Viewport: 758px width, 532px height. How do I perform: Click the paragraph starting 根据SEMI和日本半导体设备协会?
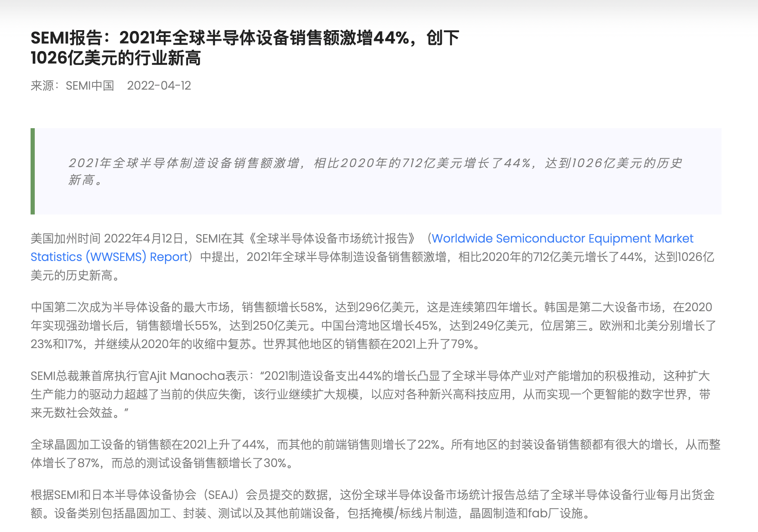click(373, 504)
